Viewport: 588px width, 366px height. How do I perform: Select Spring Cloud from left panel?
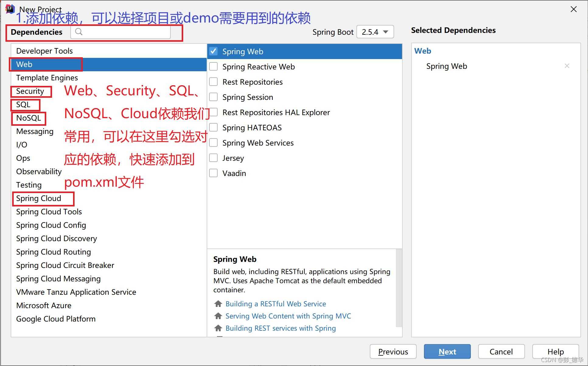(x=39, y=198)
